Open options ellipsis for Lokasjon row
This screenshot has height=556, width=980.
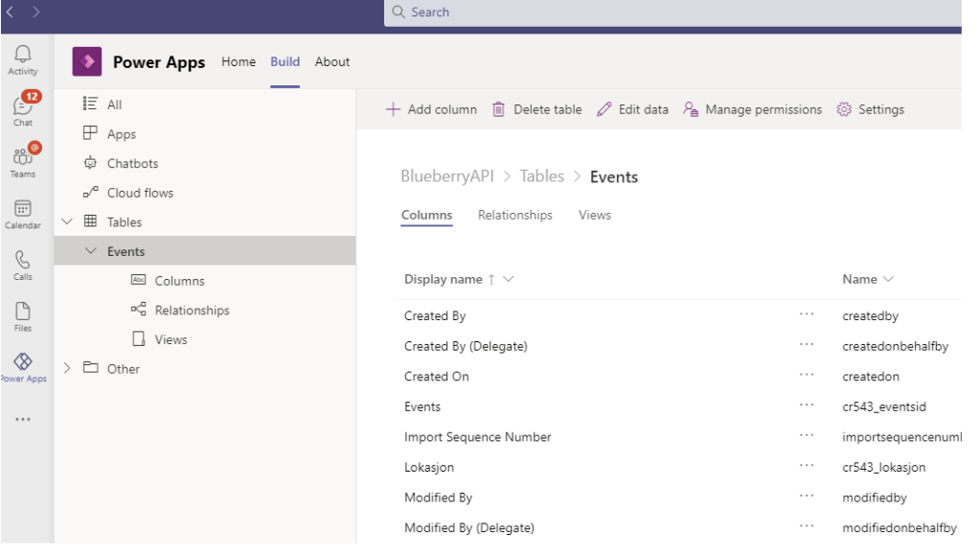coord(807,467)
